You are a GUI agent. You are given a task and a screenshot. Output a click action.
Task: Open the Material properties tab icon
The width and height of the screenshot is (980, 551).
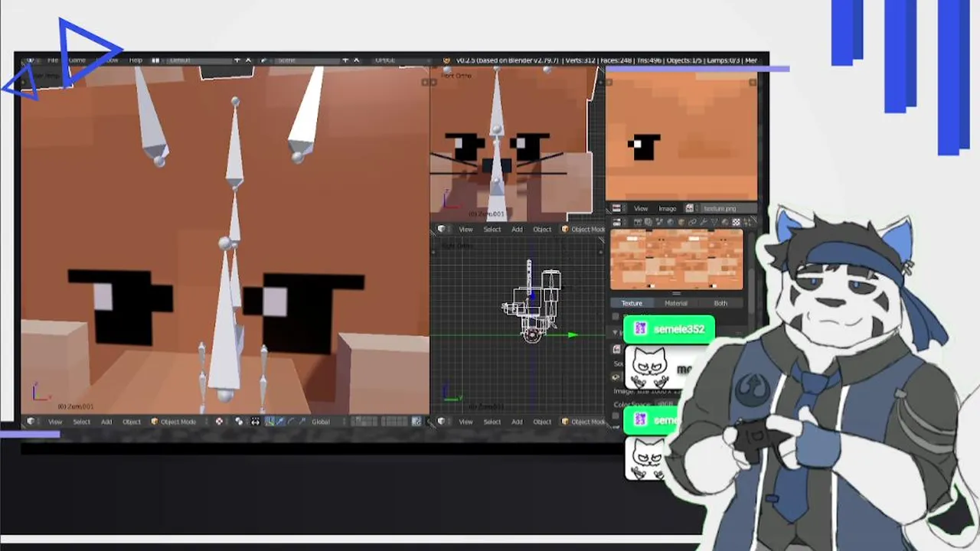pos(725,222)
